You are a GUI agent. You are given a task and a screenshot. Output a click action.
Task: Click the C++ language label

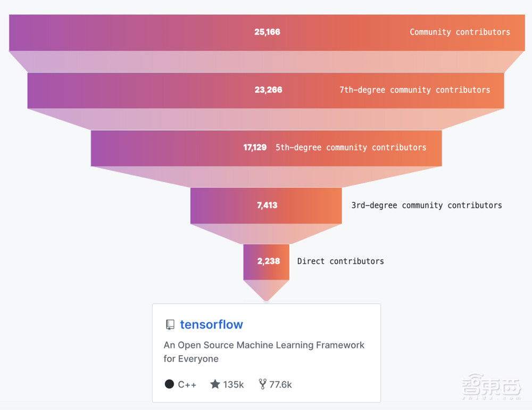tap(187, 384)
